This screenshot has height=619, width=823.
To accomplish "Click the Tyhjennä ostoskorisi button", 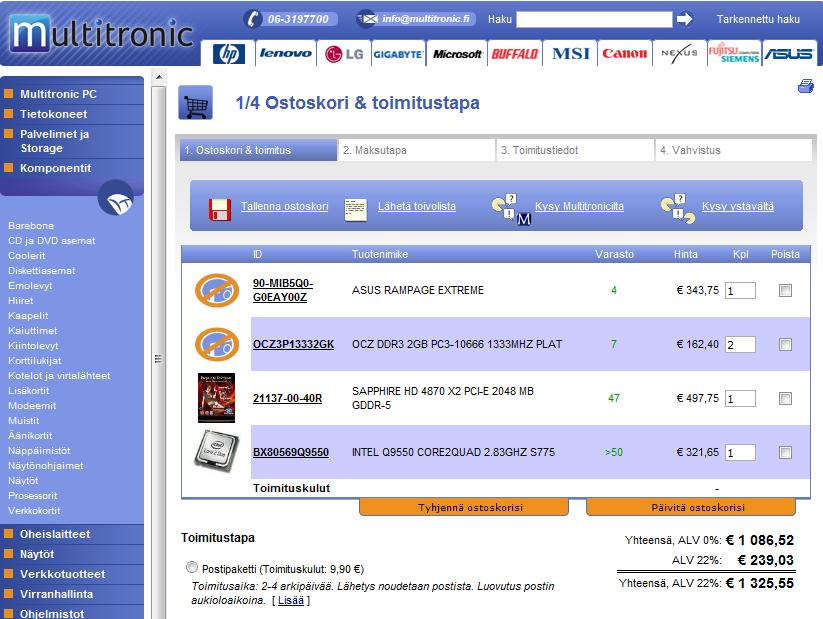I will pos(464,507).
